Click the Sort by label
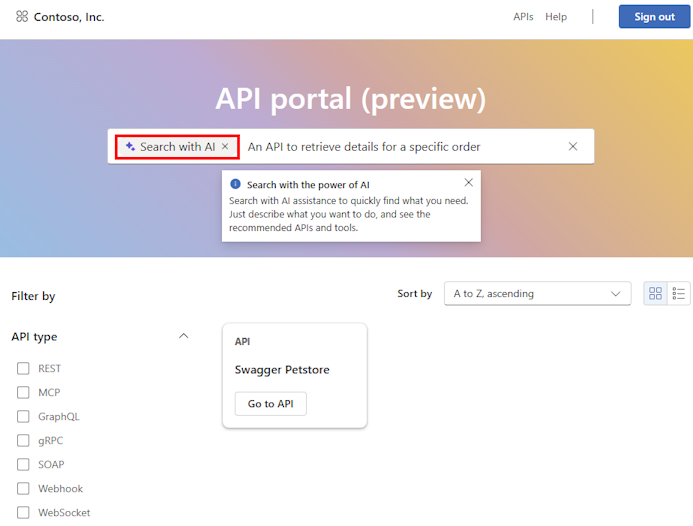Image resolution: width=693 pixels, height=526 pixels. point(415,293)
